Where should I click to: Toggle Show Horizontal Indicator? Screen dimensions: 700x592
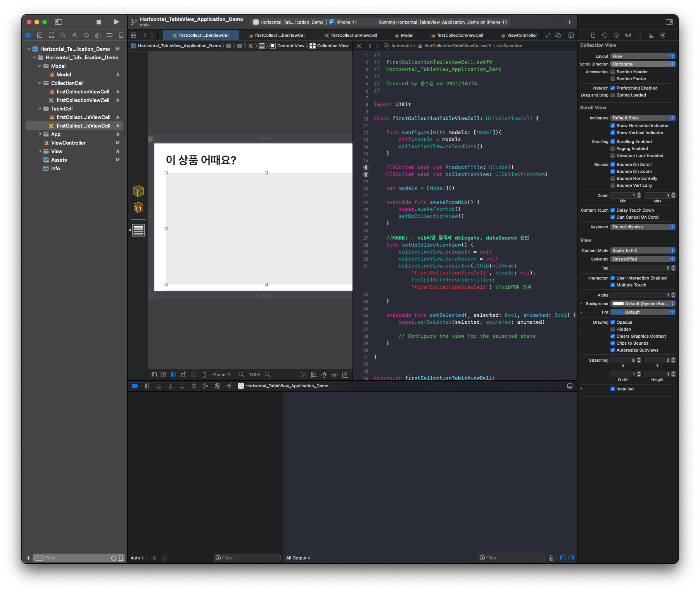(613, 126)
